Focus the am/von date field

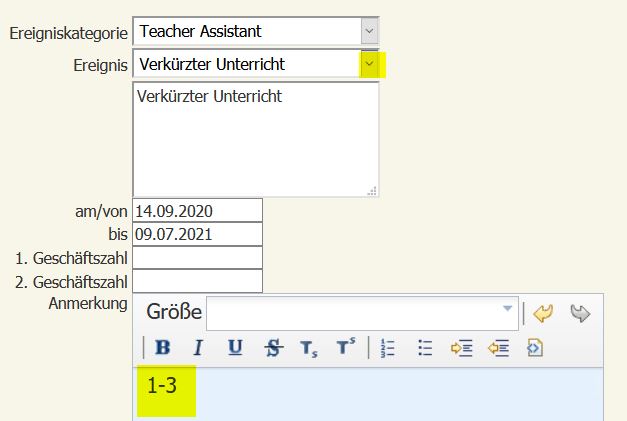pos(198,210)
